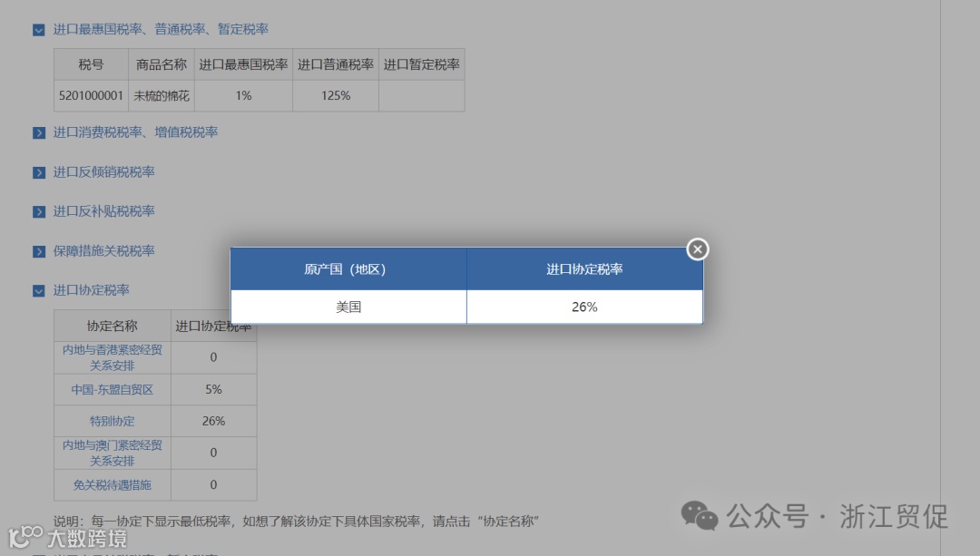Open the 免关税待遇措施 agreement link
Image resolution: width=980 pixels, height=556 pixels.
(x=113, y=484)
